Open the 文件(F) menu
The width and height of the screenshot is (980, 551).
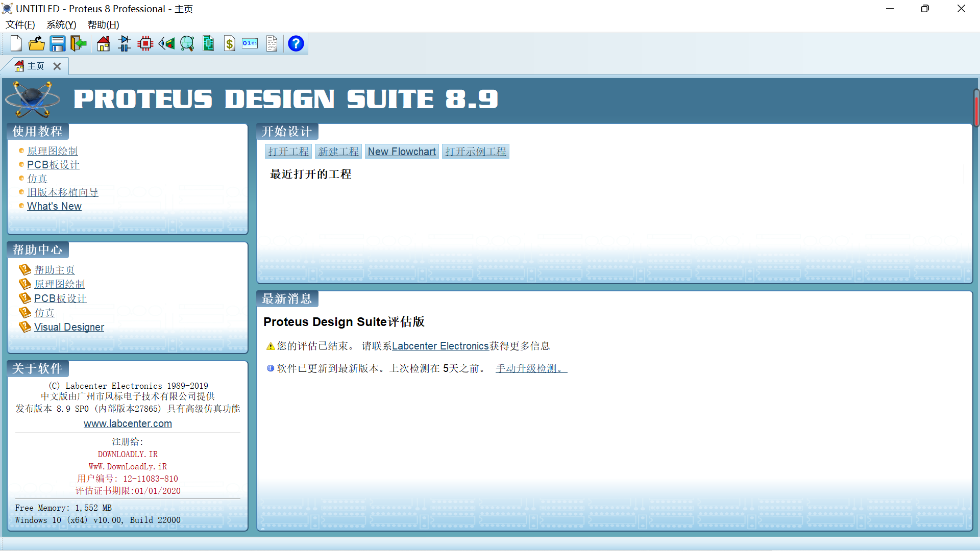pos(20,24)
